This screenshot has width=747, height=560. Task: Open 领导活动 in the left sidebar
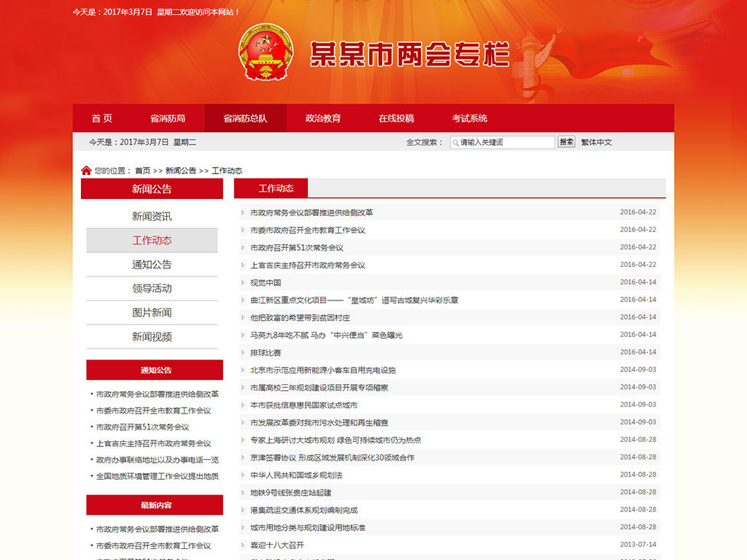click(x=152, y=289)
